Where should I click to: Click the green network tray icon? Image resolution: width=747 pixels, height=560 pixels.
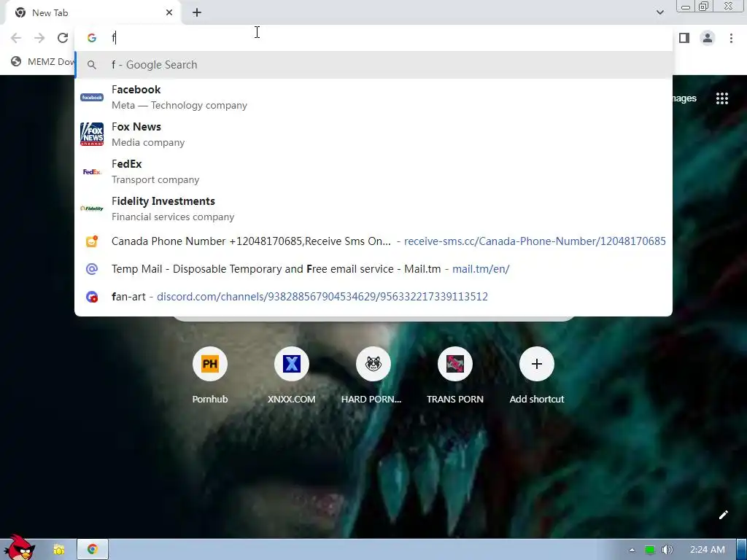pyautogui.click(x=650, y=550)
